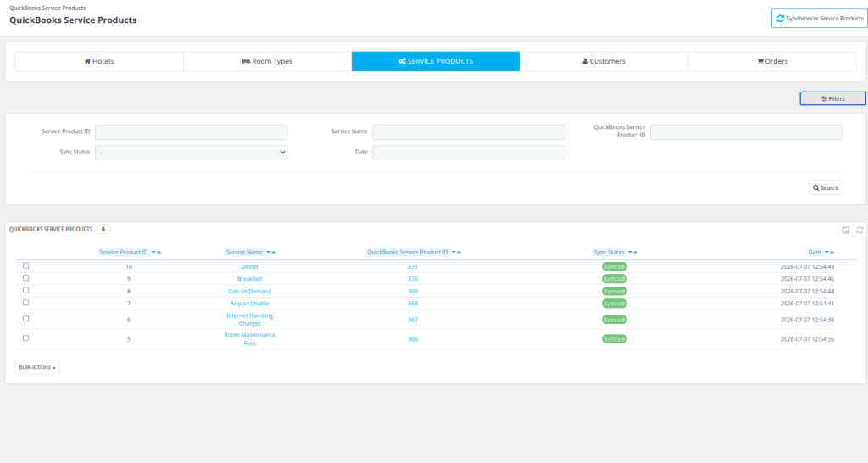Click QuickBooks product ID 366
The image size is (868, 463).
413,339
